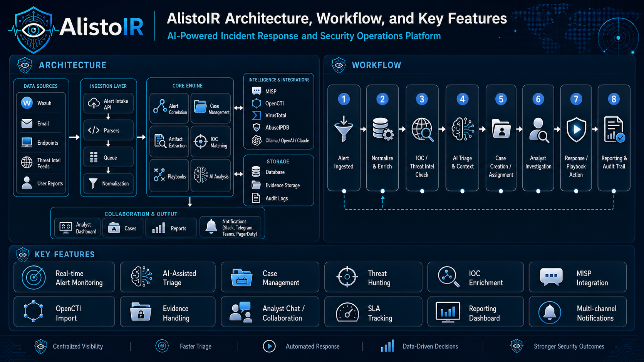Viewport: 644px width, 362px height.
Task: Select the Audit Logs document icon
Action: [x=256, y=198]
